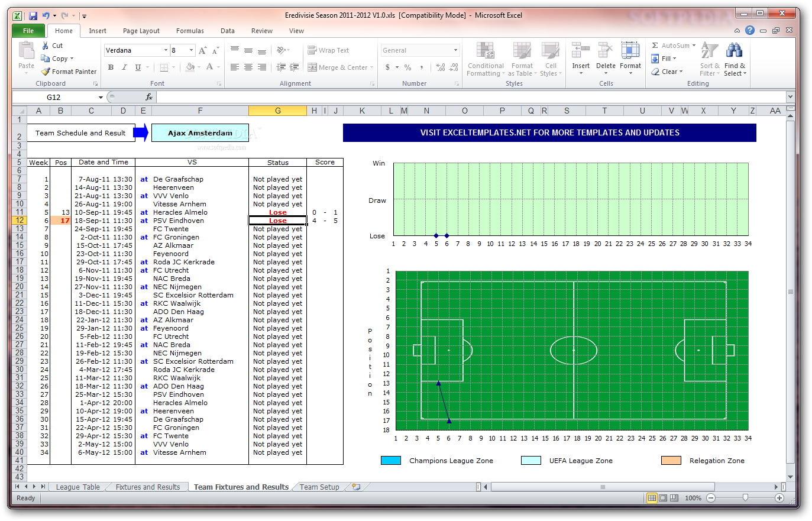Viewport: 812px width, 521px height.
Task: Click the Insert cells icon
Action: pyautogui.click(x=581, y=51)
